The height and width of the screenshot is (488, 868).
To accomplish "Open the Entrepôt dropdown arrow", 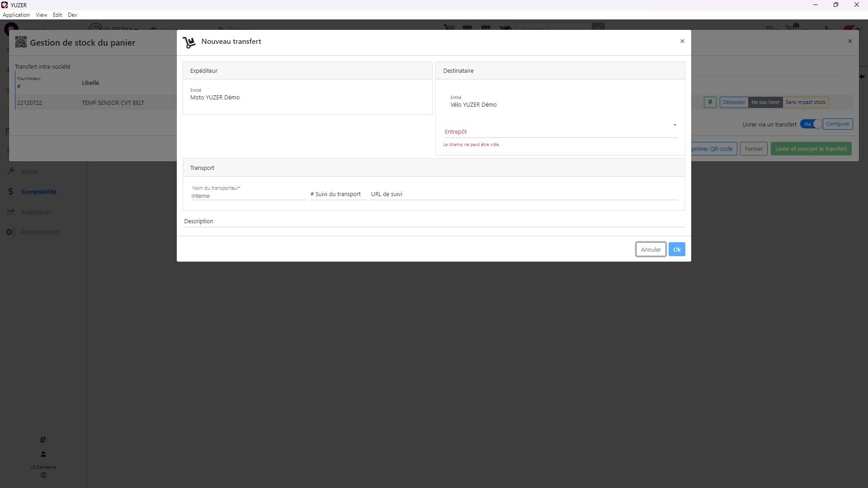I will point(675,125).
